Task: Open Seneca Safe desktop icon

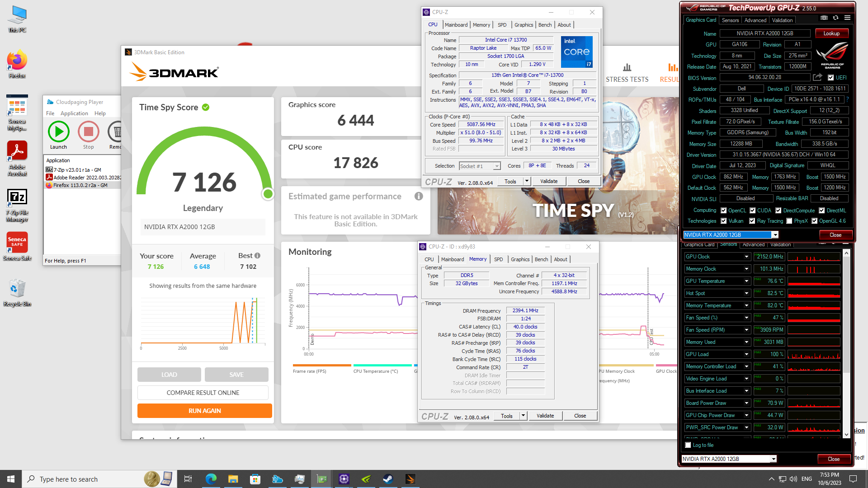Action: (x=17, y=246)
